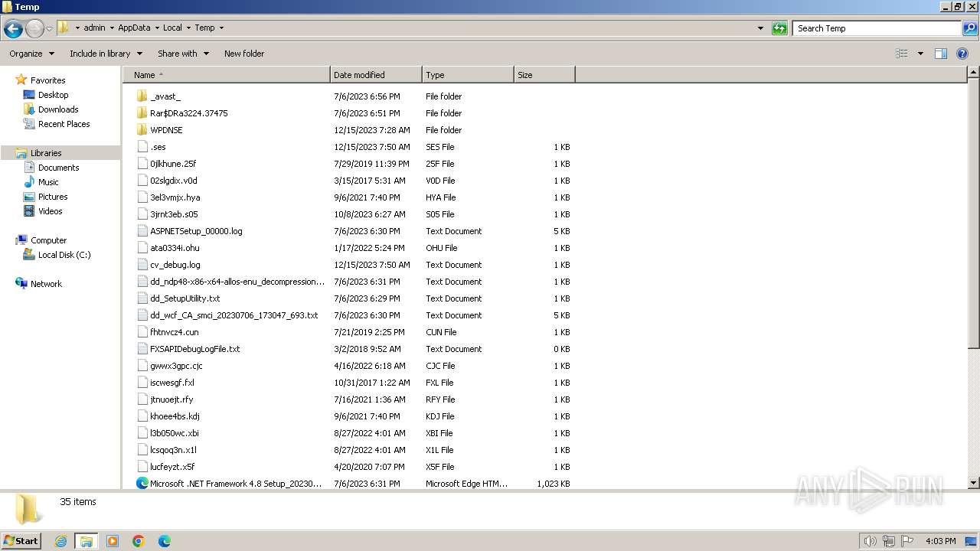Viewport: 980px width, 551px height.
Task: Select file lucfeyzt.x5f
Action: click(172, 467)
